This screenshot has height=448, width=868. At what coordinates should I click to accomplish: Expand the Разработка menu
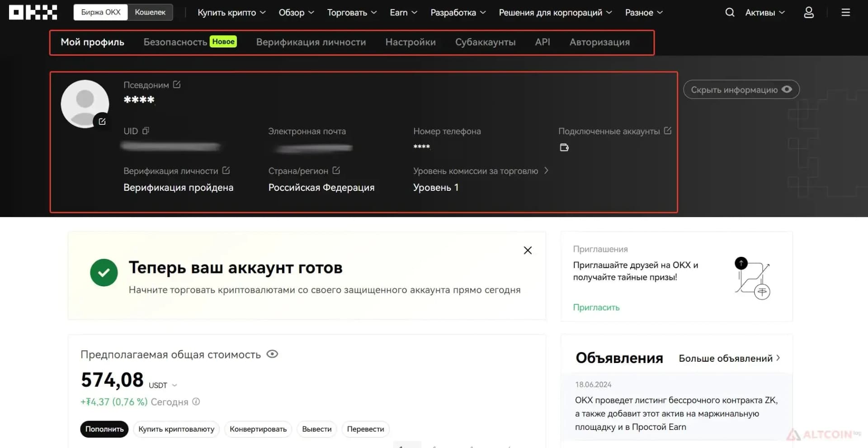coord(458,13)
